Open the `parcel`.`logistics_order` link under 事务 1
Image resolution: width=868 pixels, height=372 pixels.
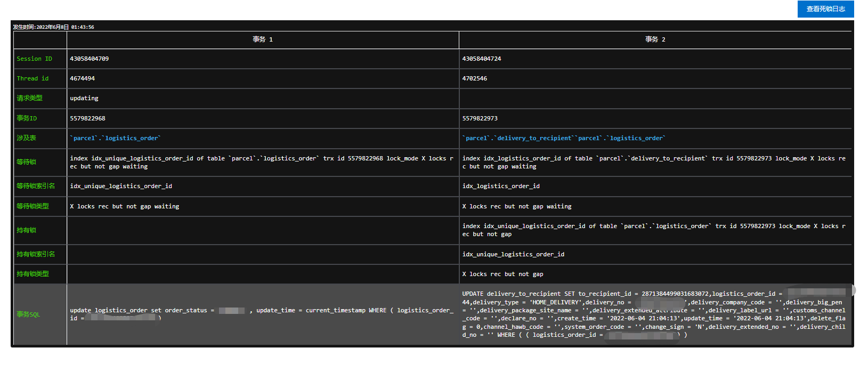115,138
